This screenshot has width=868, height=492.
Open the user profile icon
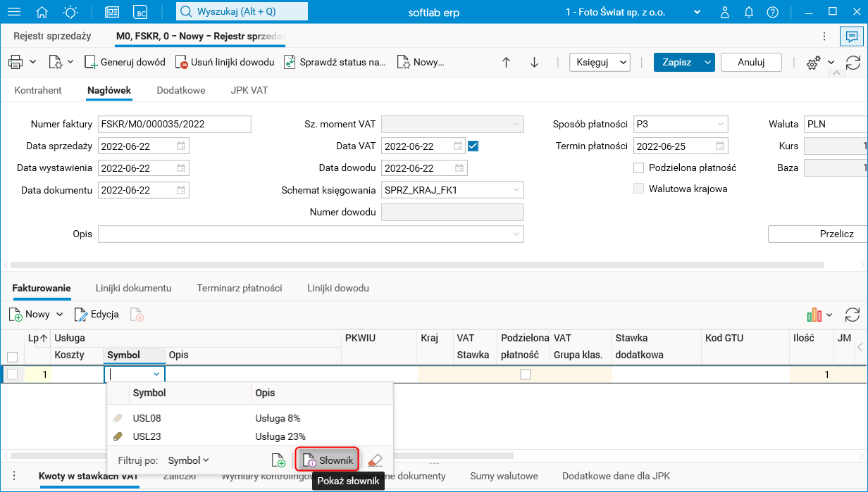pos(724,12)
